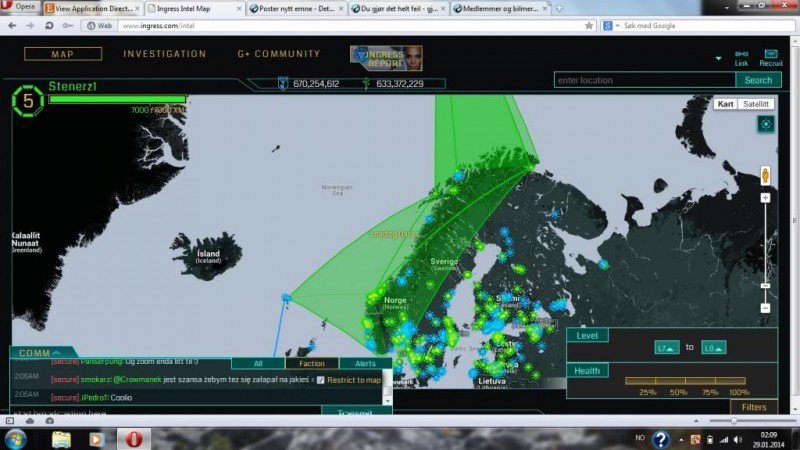Select the Street View pegman
Image resolution: width=800 pixels, height=450 pixels.
pos(765,175)
